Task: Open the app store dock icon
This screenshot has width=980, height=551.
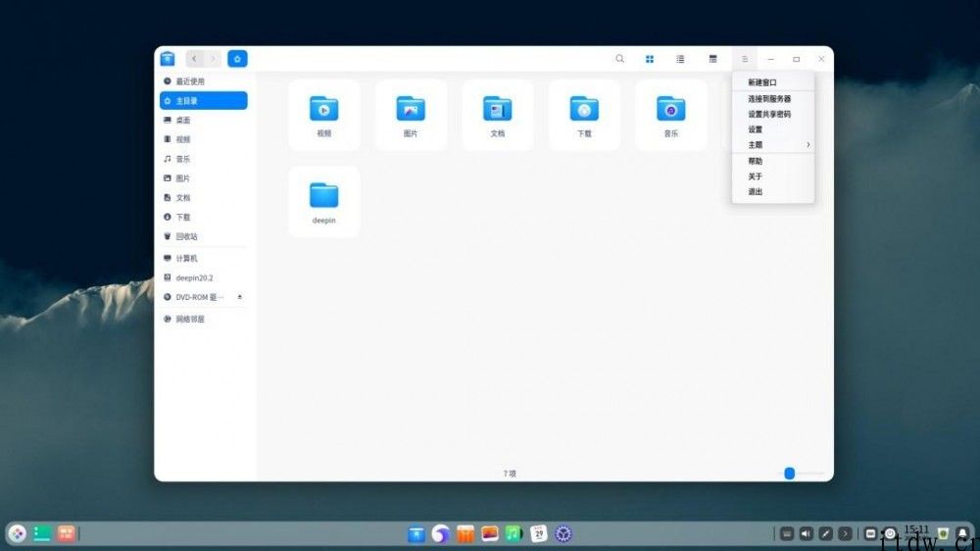Action: (x=465, y=534)
